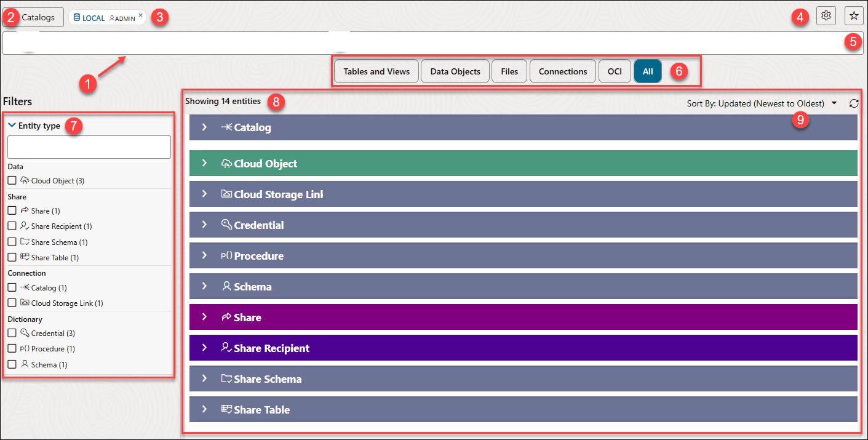Click the favorites star icon
The height and width of the screenshot is (440, 868).
[x=854, y=16]
